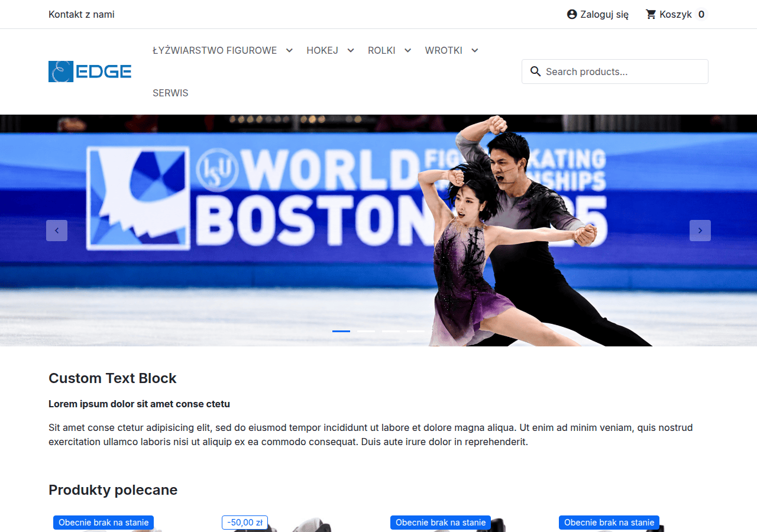Image resolution: width=757 pixels, height=532 pixels.
Task: Open the HOKEJ category
Action: tap(322, 50)
